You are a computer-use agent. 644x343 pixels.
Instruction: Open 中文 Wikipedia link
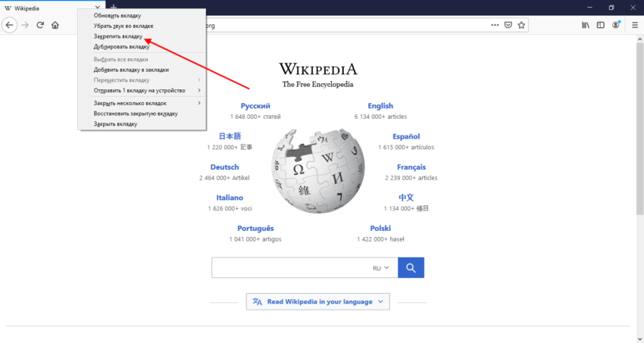point(406,198)
